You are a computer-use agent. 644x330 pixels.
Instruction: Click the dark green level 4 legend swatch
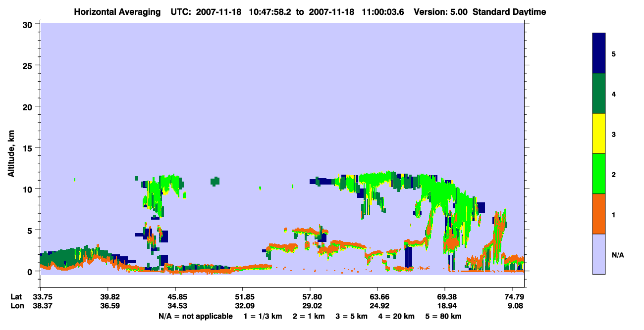coord(599,94)
